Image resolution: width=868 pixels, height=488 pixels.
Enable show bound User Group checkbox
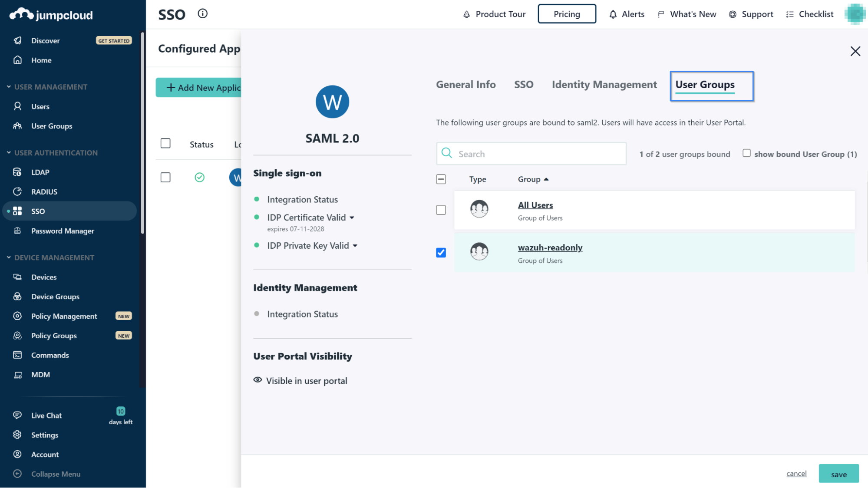746,153
